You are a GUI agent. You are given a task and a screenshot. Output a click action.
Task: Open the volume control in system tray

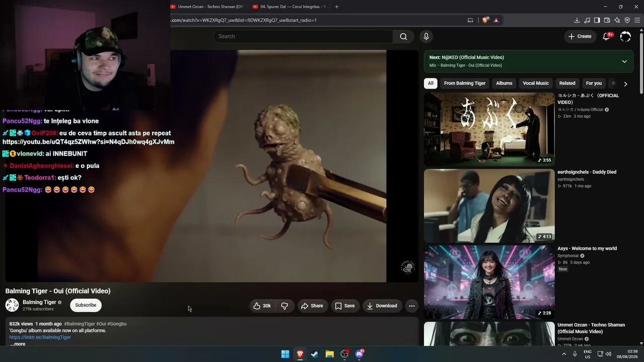point(608,354)
